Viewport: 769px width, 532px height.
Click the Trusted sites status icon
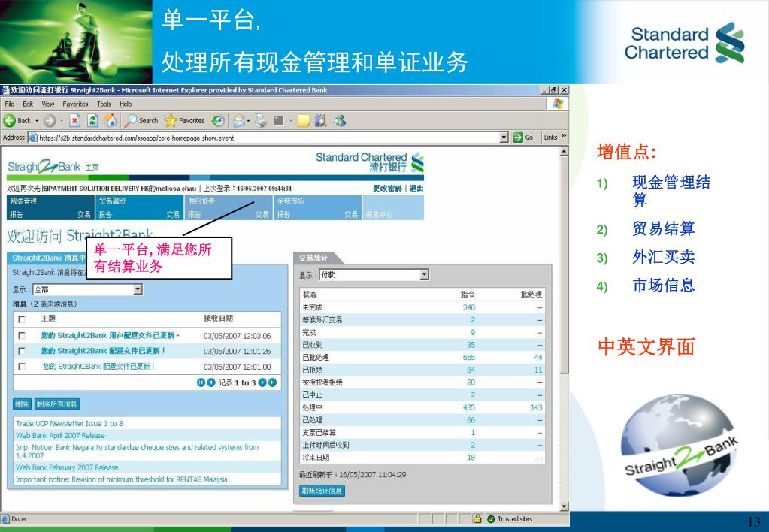491,518
